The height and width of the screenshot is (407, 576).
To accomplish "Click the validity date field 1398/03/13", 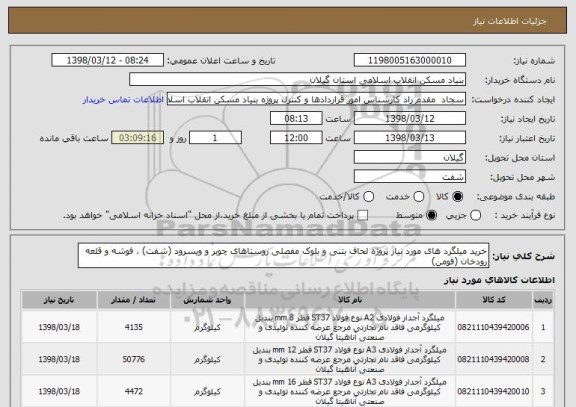I will tap(410, 138).
